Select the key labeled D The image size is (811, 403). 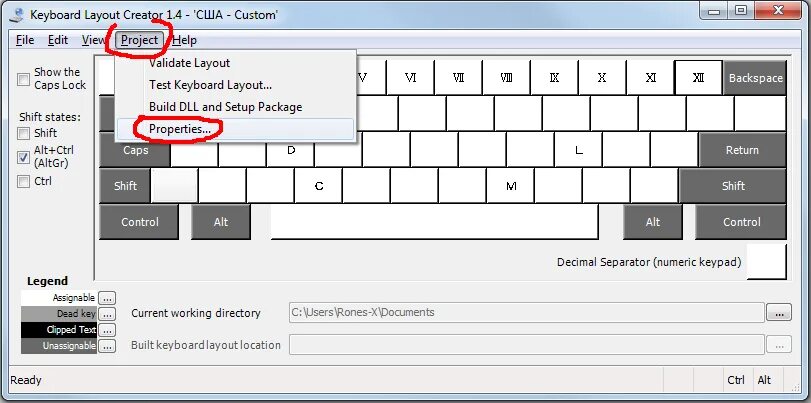291,150
